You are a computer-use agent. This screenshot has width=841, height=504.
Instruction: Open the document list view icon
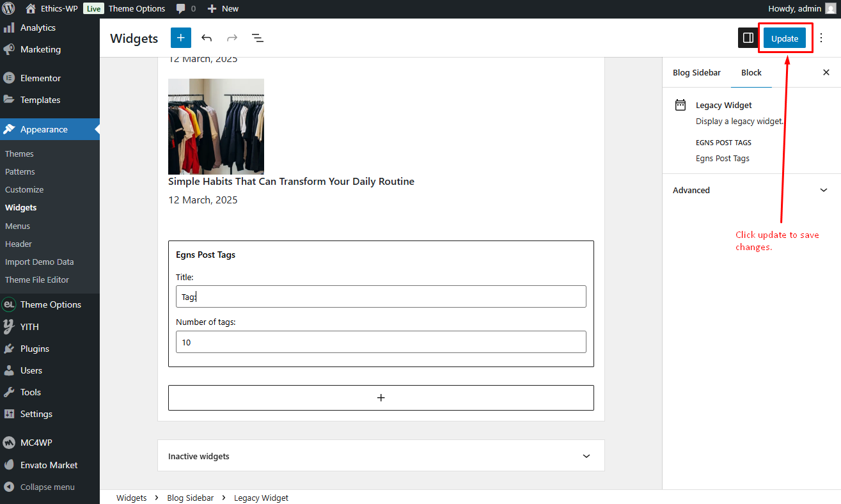point(258,38)
